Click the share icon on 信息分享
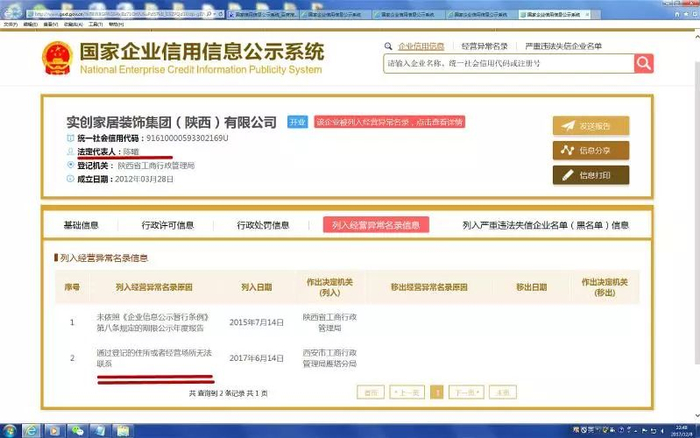Screen dimensions: 700x438 [x=567, y=150]
